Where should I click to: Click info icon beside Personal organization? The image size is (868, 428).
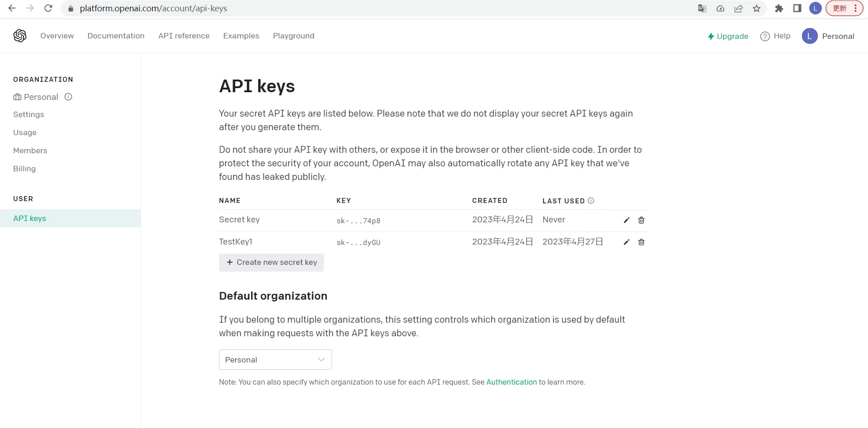(68, 97)
